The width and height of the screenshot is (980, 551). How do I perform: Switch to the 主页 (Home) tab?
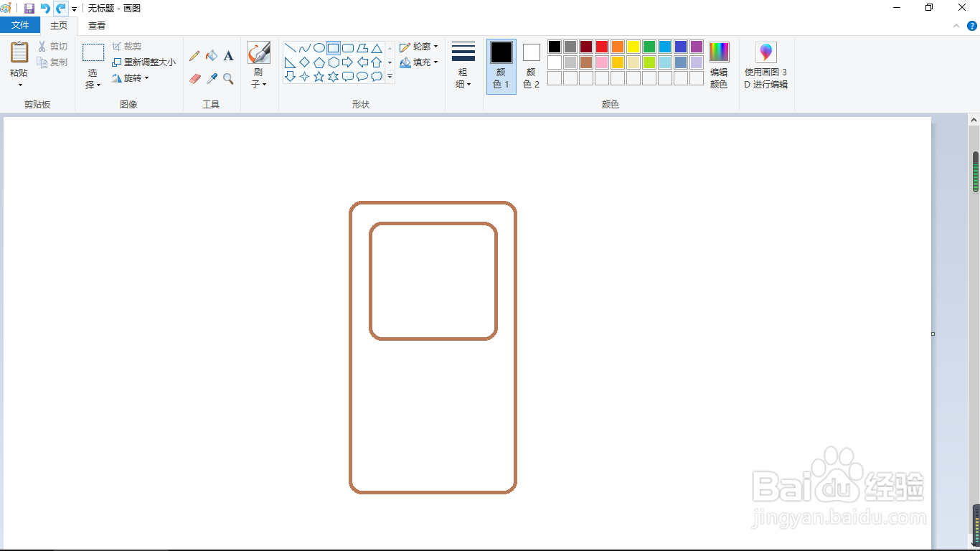tap(59, 25)
